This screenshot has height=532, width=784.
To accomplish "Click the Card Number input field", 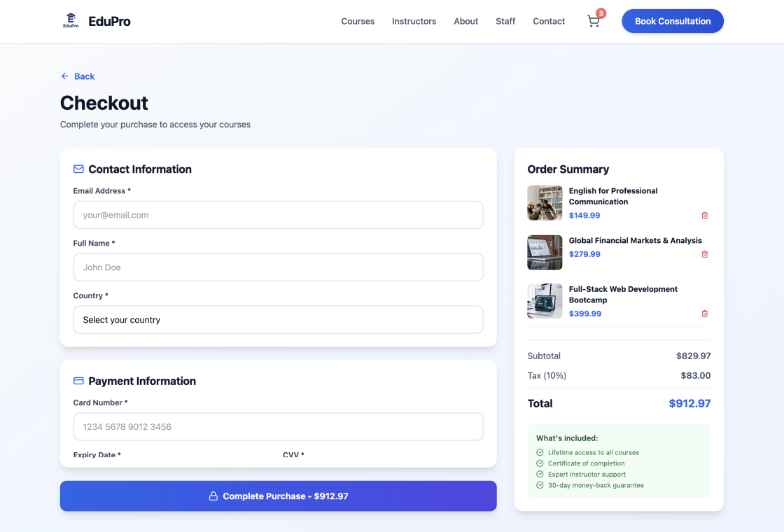I will 278,426.
